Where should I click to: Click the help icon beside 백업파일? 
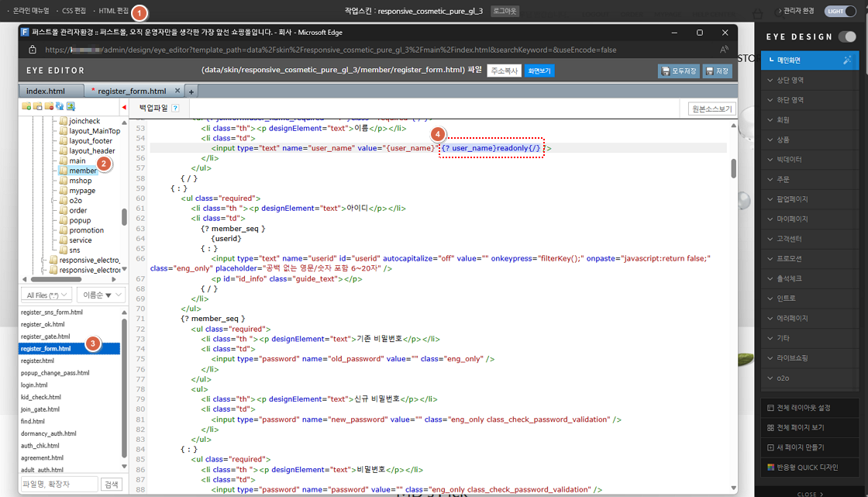coord(175,109)
